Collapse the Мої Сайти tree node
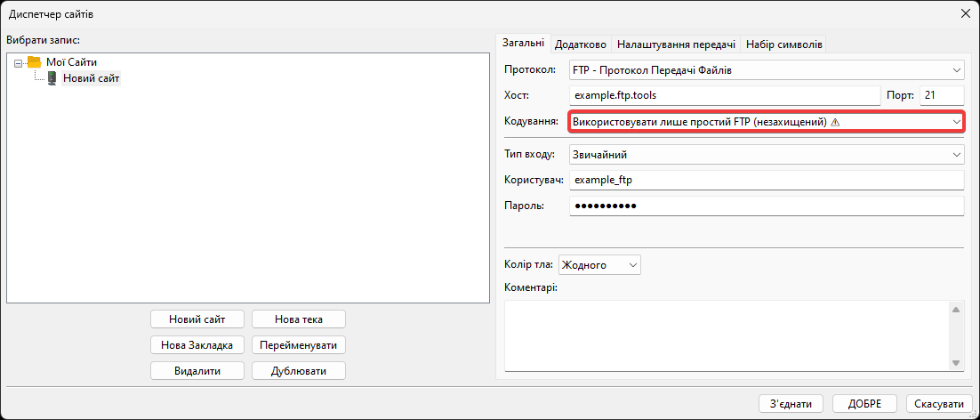This screenshot has width=980, height=420. 19,62
